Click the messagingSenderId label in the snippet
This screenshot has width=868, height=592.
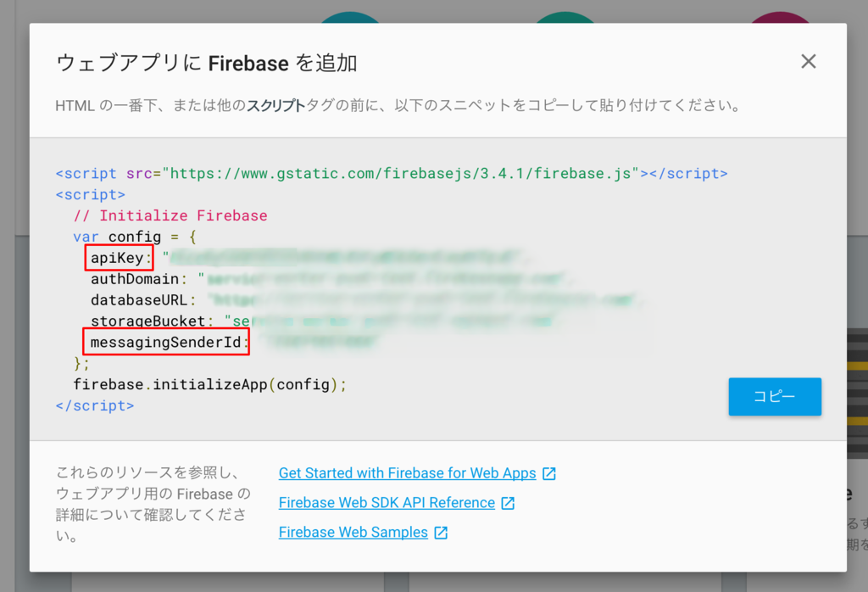(x=166, y=342)
